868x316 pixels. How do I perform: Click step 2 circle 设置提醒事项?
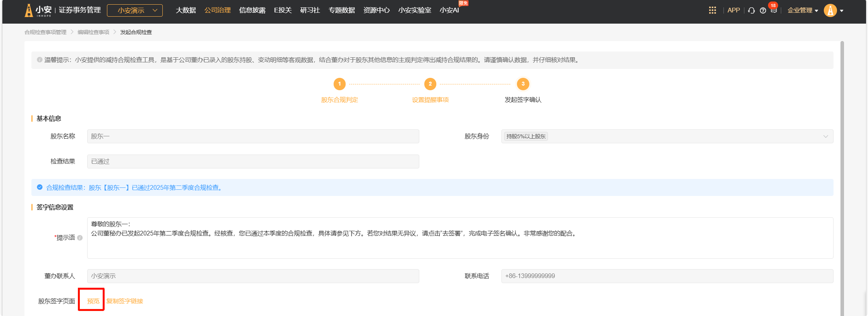(x=430, y=84)
